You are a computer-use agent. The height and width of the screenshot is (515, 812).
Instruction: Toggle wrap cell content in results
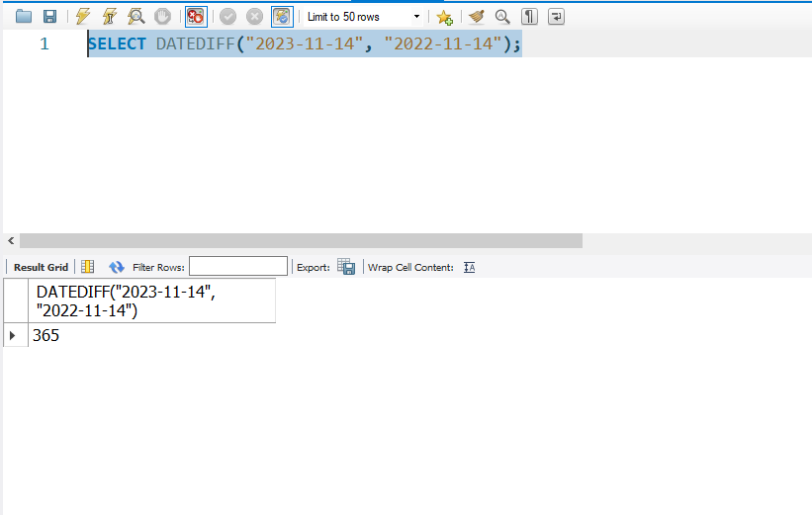(470, 267)
